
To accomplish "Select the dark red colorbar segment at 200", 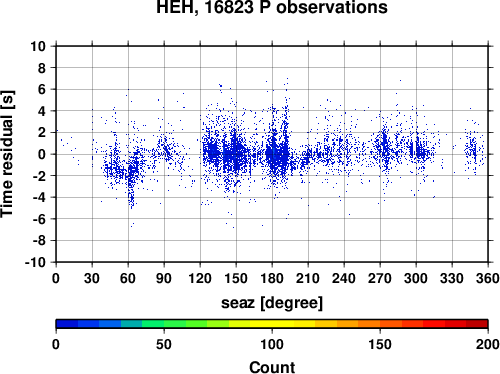I will pyautogui.click(x=477, y=324).
